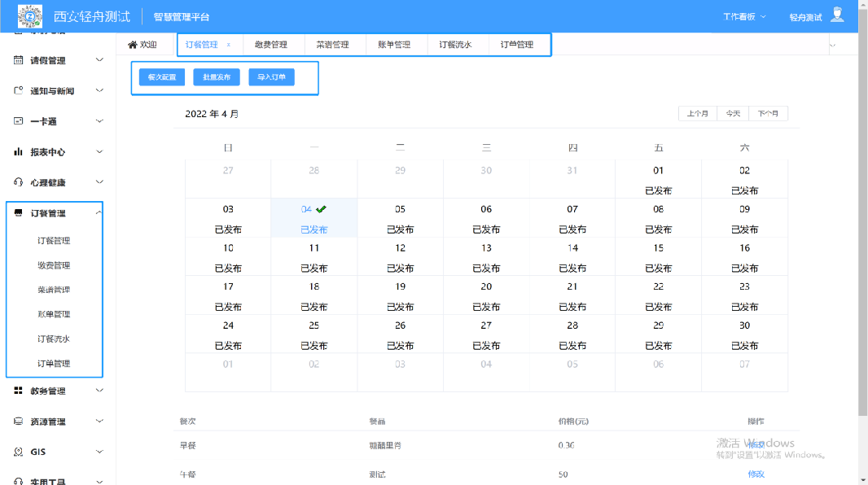Click the user avatar icon

click(x=838, y=15)
